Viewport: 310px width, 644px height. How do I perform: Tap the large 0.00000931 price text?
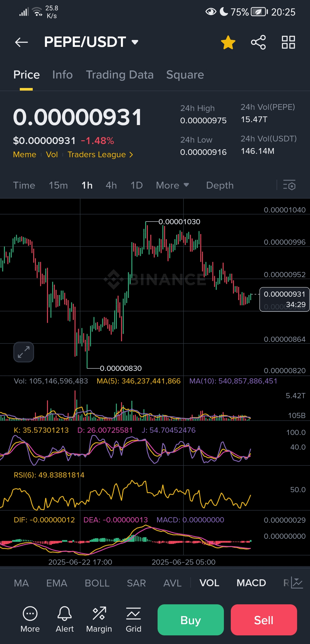point(77,117)
